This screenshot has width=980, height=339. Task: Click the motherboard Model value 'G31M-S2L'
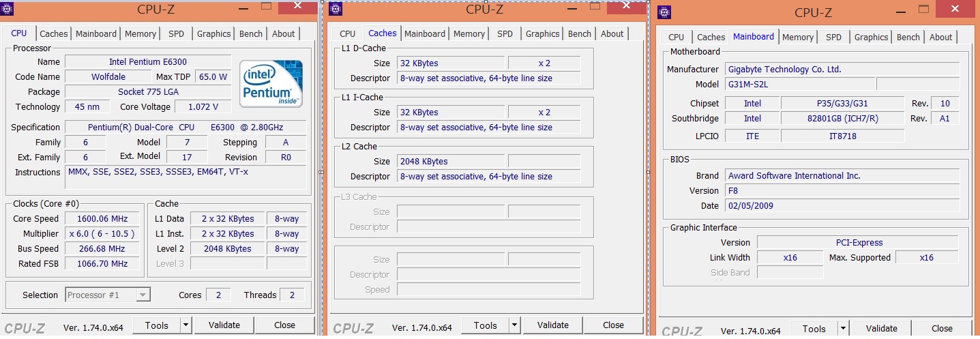point(799,85)
